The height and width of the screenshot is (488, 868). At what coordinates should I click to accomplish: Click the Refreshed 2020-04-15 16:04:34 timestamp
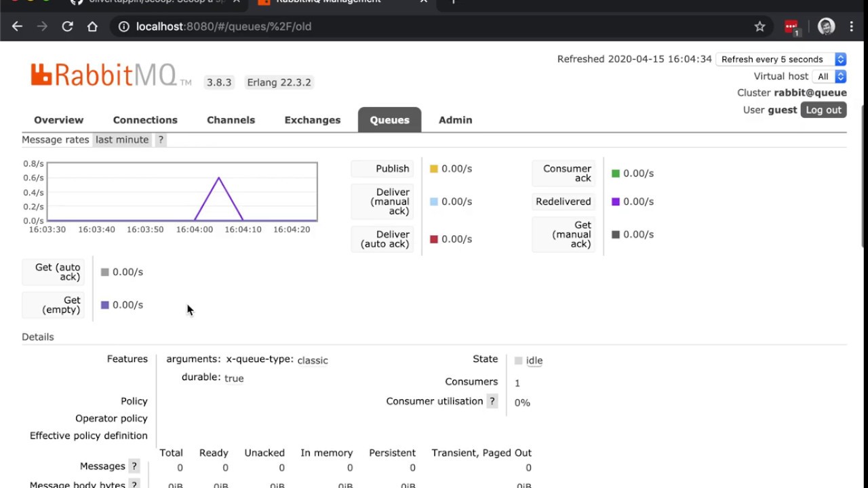(x=635, y=59)
